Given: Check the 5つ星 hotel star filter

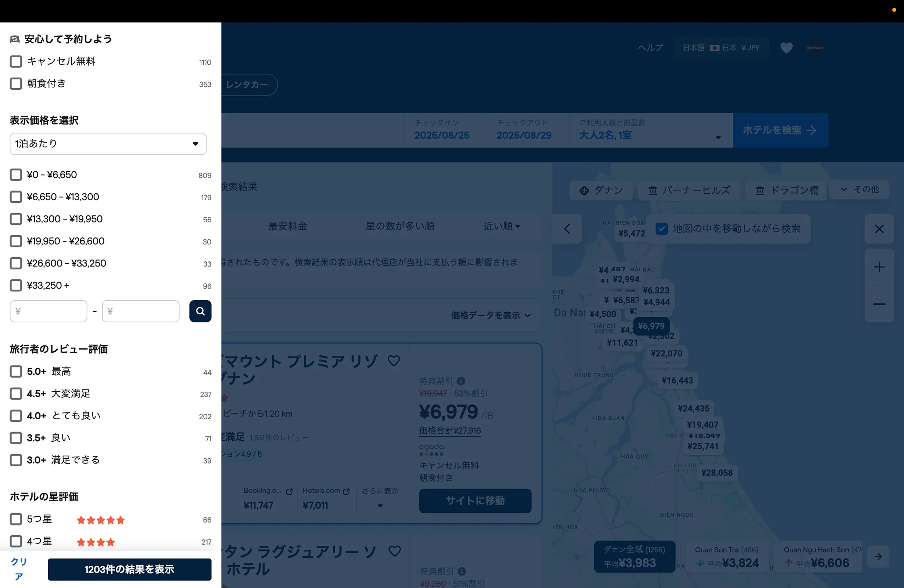Looking at the screenshot, I should click(15, 519).
